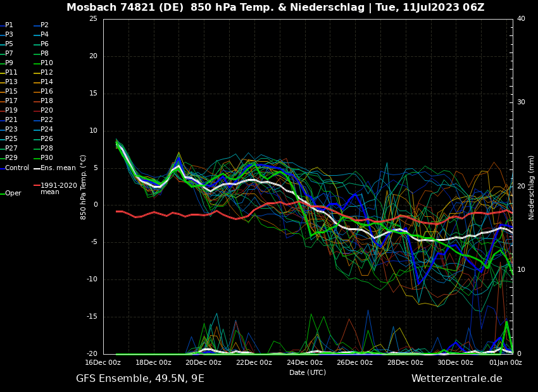The image size is (538, 392).
Task: Click the white line swatch beside Ens. mean
Action: tap(37, 168)
